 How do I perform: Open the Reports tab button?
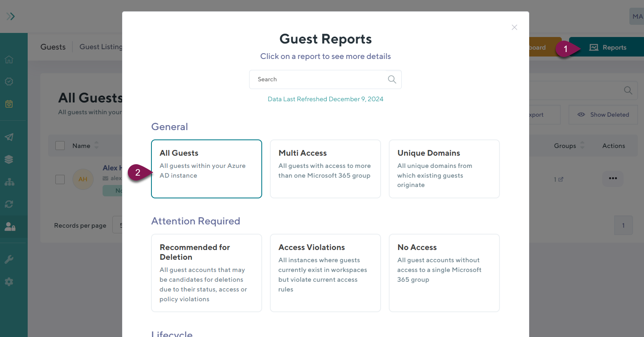tap(608, 48)
